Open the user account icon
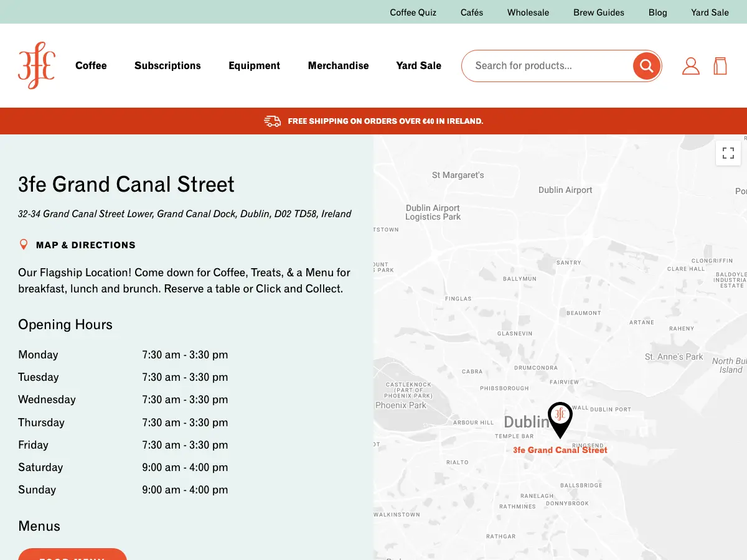Viewport: 747px width, 560px height. click(x=691, y=66)
